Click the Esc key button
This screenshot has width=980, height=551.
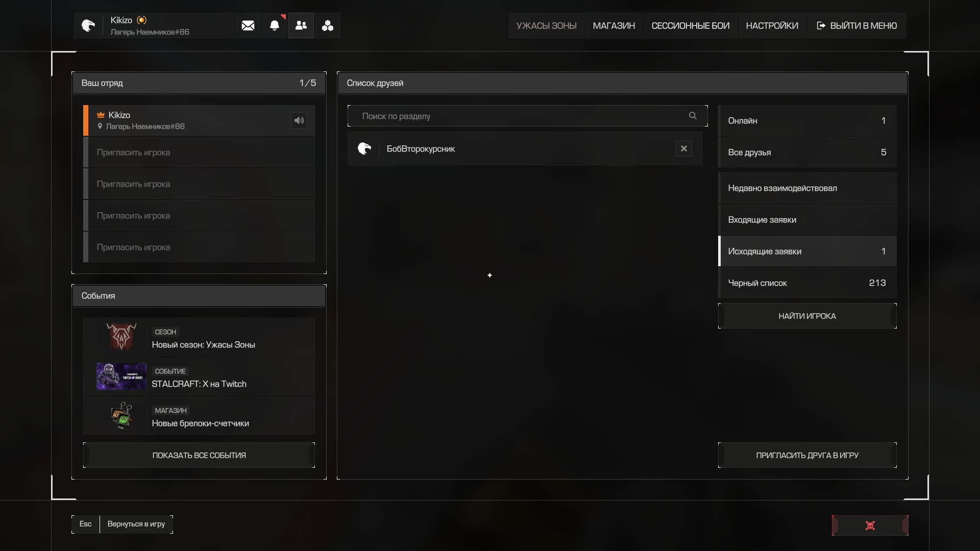85,524
